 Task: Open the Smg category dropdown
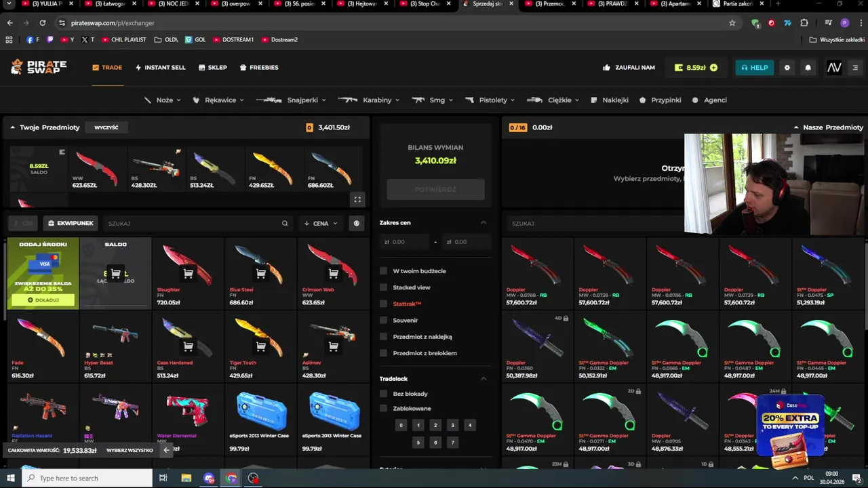pyautogui.click(x=433, y=100)
